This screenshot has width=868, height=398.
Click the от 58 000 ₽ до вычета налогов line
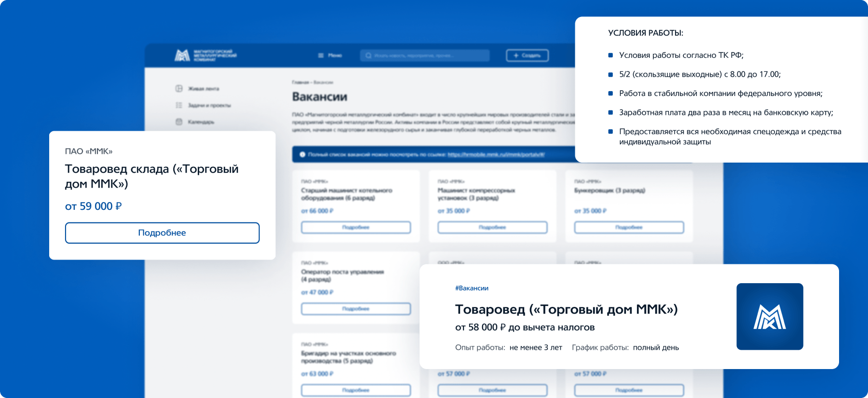point(525,328)
